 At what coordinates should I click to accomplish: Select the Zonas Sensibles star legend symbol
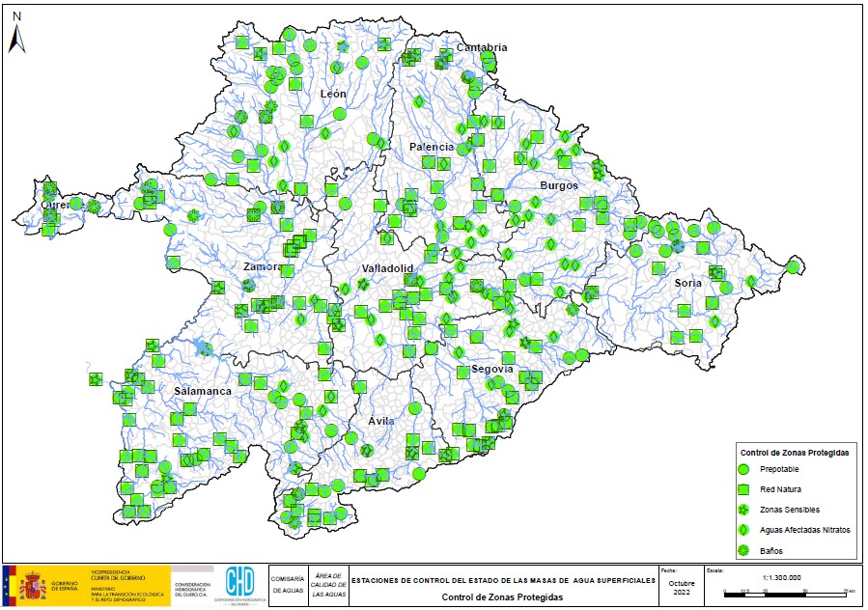(x=743, y=510)
